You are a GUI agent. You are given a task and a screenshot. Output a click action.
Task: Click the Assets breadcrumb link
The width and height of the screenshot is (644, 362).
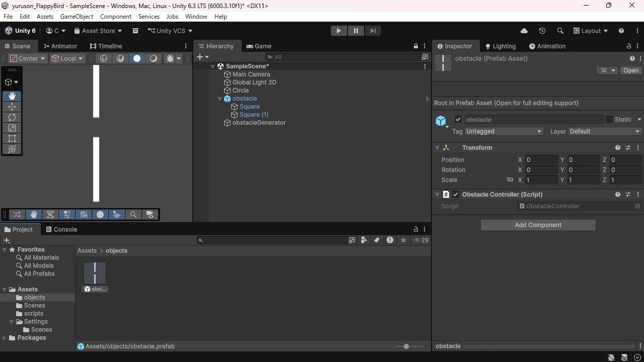87,250
